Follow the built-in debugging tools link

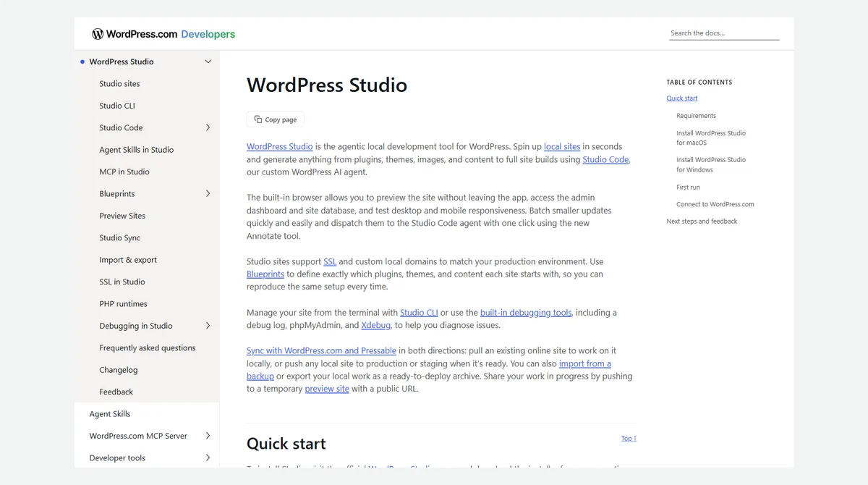click(526, 313)
